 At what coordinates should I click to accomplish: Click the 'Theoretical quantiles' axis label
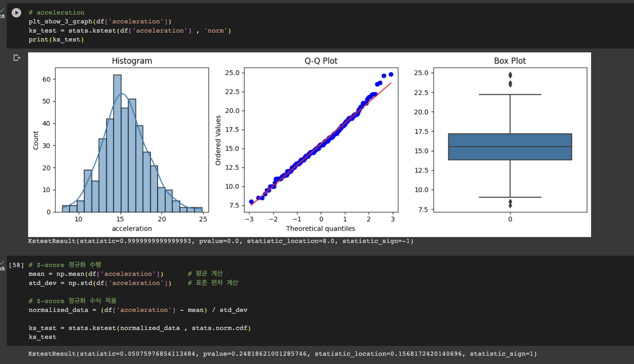coord(320,228)
